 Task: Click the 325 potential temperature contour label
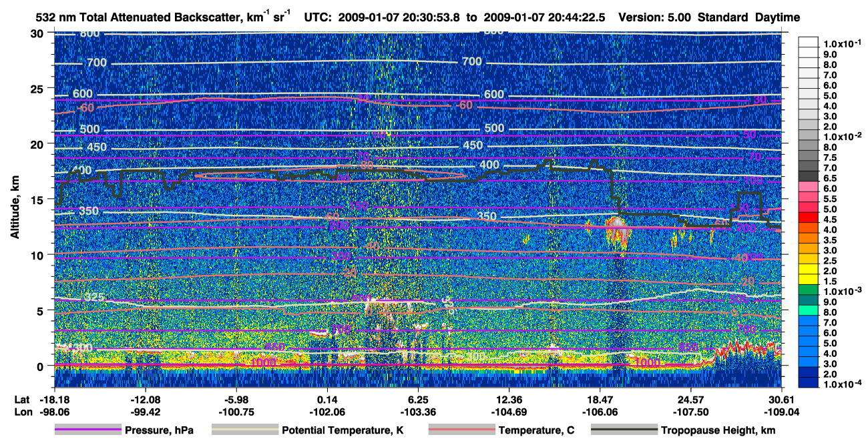95,298
